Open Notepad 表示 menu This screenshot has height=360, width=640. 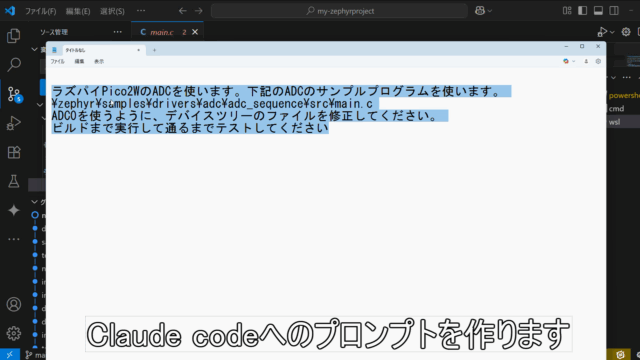[x=99, y=61]
